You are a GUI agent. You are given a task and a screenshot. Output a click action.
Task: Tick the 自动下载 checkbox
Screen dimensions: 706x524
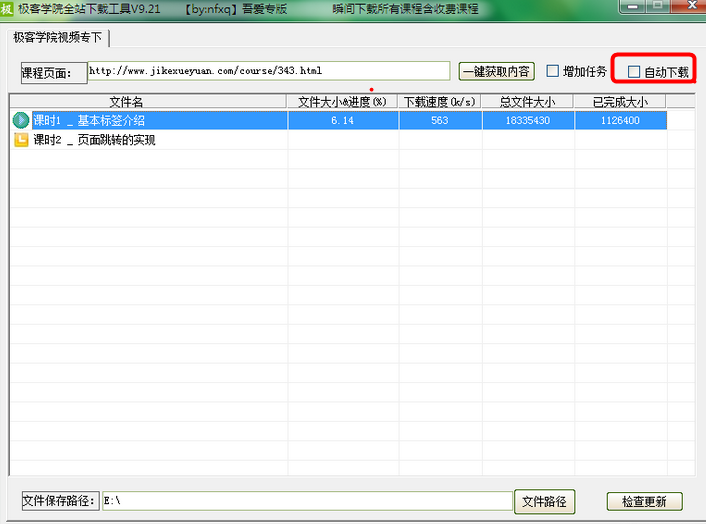click(x=634, y=72)
